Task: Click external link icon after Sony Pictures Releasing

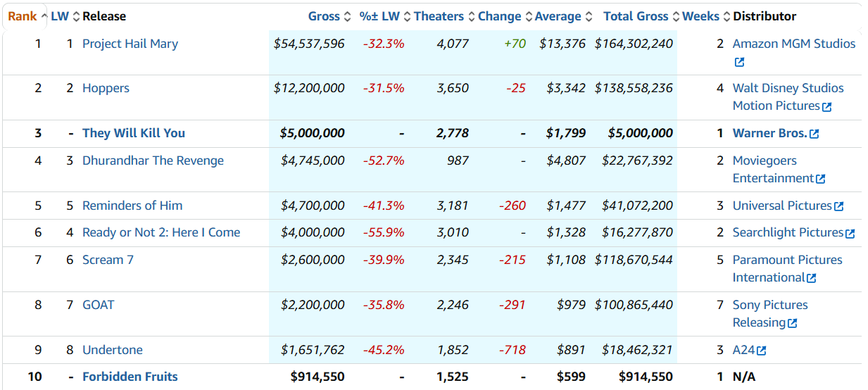Action: tap(793, 323)
